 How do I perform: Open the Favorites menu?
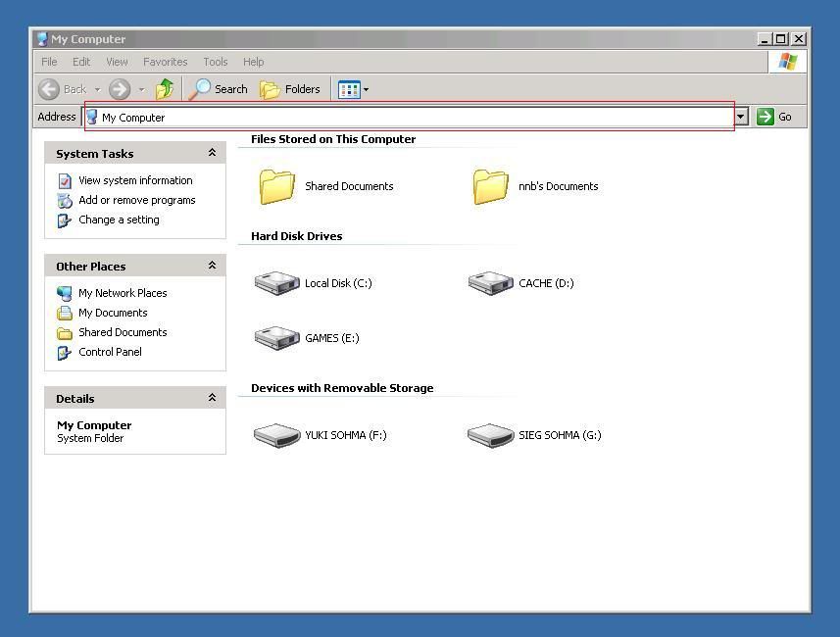click(x=165, y=62)
